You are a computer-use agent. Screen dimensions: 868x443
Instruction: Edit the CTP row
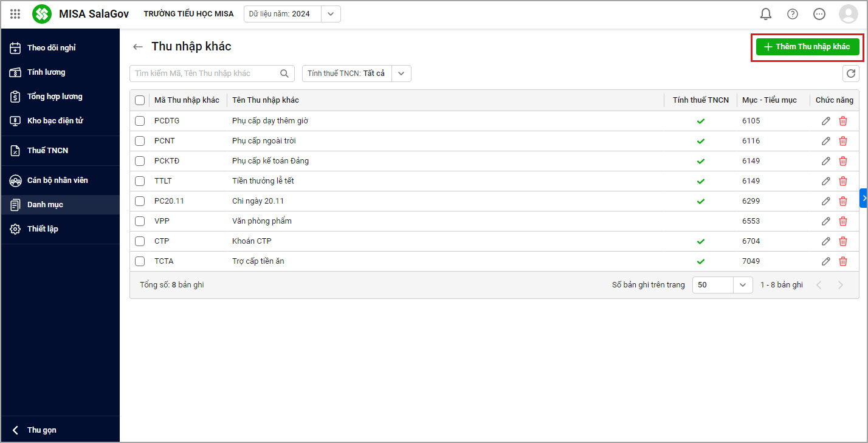(x=826, y=241)
